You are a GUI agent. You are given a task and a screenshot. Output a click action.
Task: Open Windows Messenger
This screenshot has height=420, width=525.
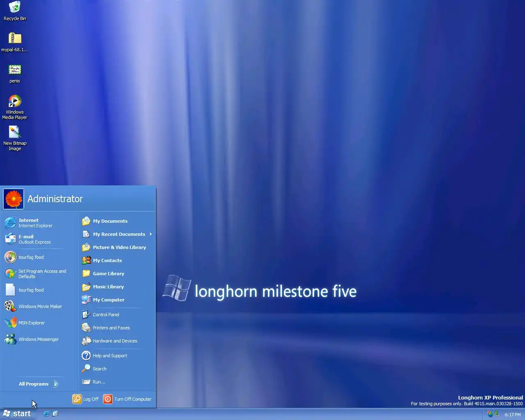point(40,339)
